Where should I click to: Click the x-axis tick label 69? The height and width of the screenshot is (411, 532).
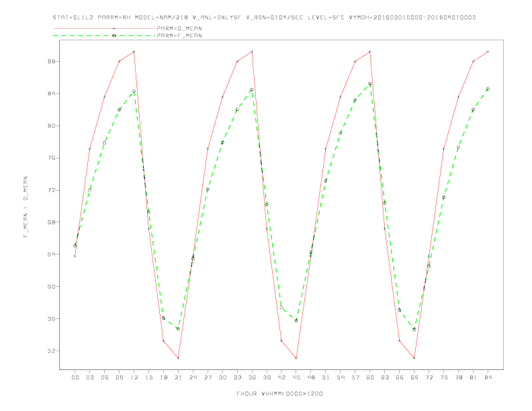click(x=414, y=377)
